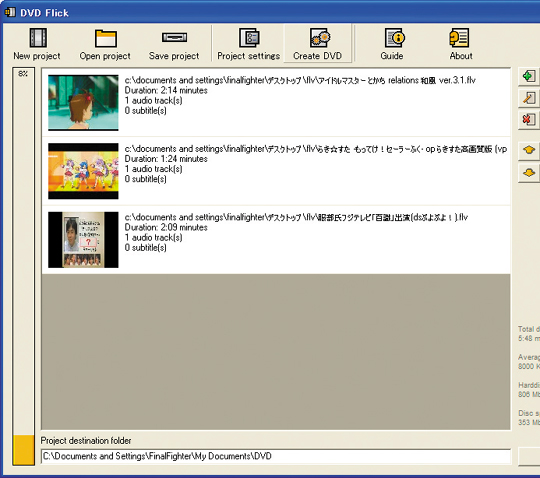Click the Save project icon
This screenshot has height=478, width=540.
click(175, 37)
